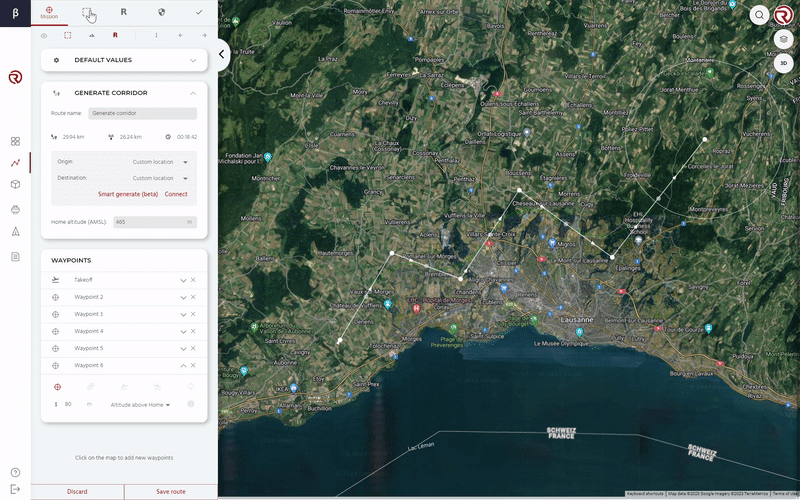Delete Waypoint 6

193,365
